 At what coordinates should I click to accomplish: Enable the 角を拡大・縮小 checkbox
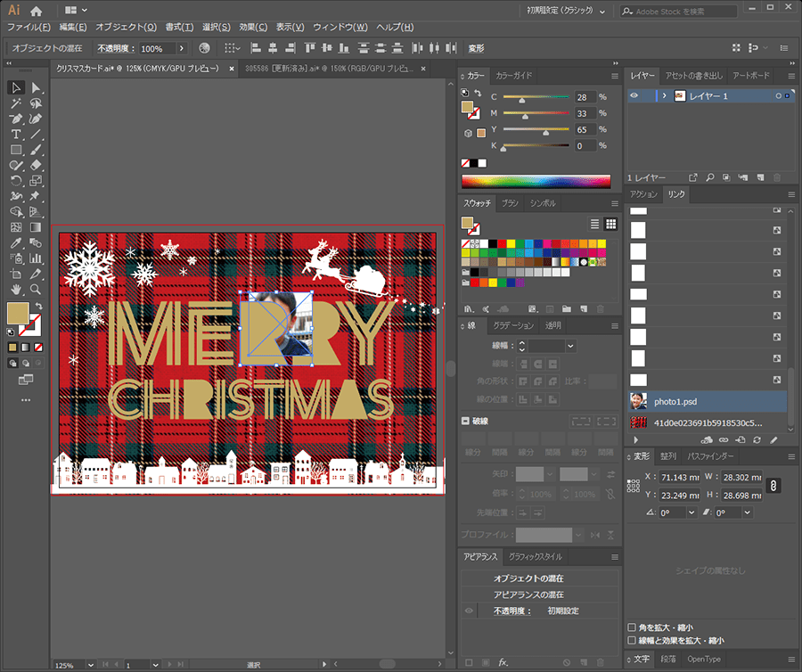(x=633, y=627)
